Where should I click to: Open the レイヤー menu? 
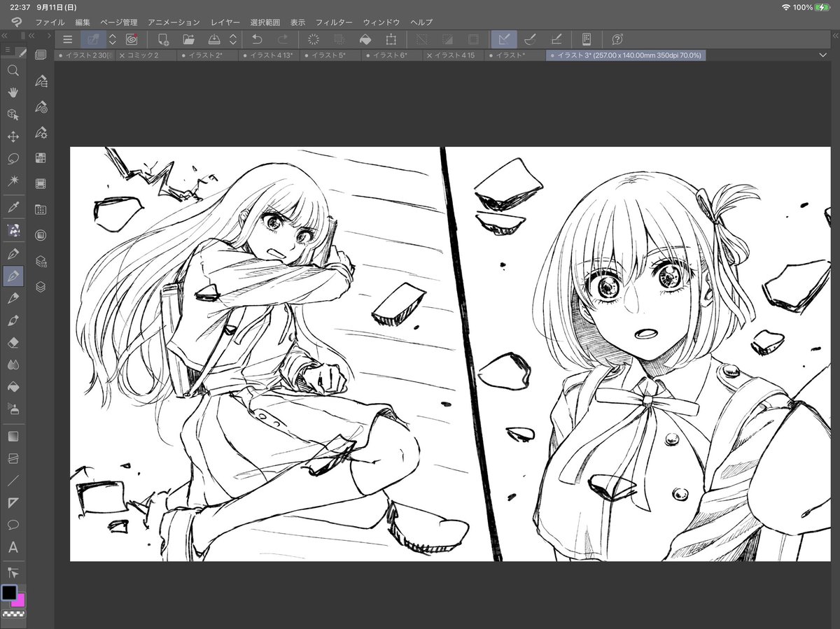[x=225, y=22]
